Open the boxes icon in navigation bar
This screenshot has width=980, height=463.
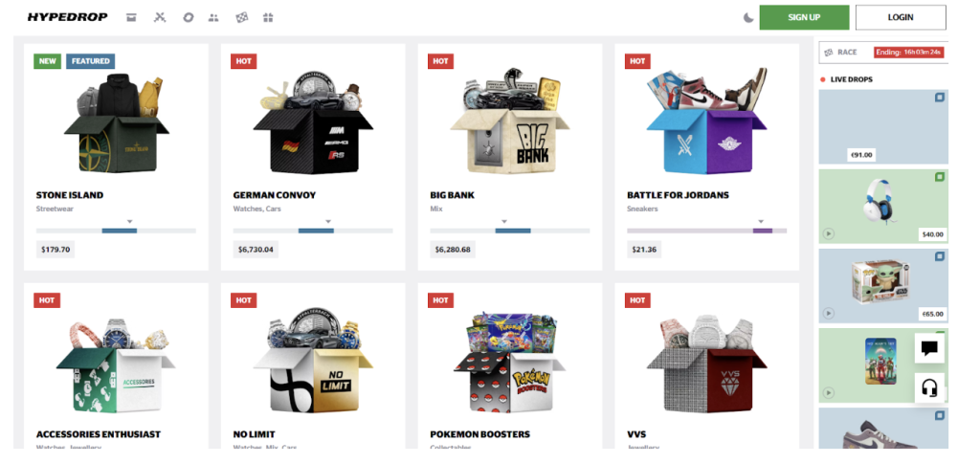(131, 17)
